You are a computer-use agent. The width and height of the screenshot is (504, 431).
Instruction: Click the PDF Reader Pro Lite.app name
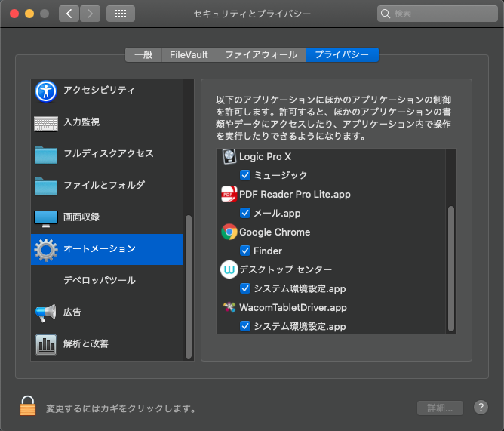coord(295,194)
